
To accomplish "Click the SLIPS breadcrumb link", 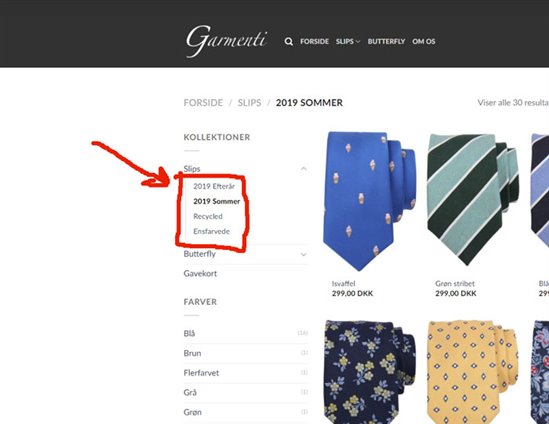I will pos(249,103).
